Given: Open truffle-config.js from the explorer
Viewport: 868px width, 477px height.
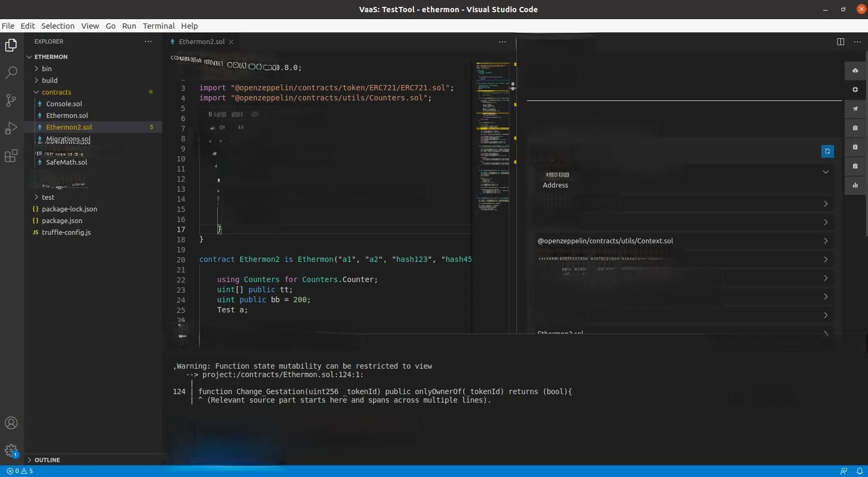Looking at the screenshot, I should click(x=66, y=232).
